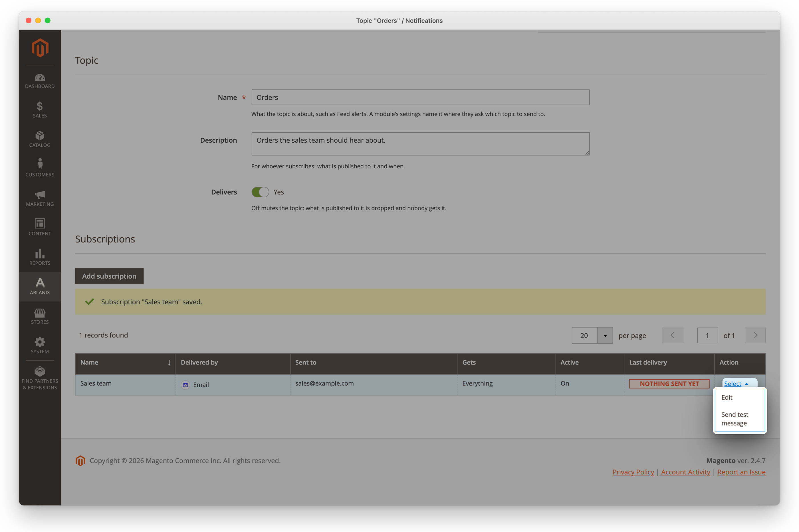Click the "NOTHING SENT YET" badge
Viewport: 799px width, 532px height.
click(x=669, y=384)
